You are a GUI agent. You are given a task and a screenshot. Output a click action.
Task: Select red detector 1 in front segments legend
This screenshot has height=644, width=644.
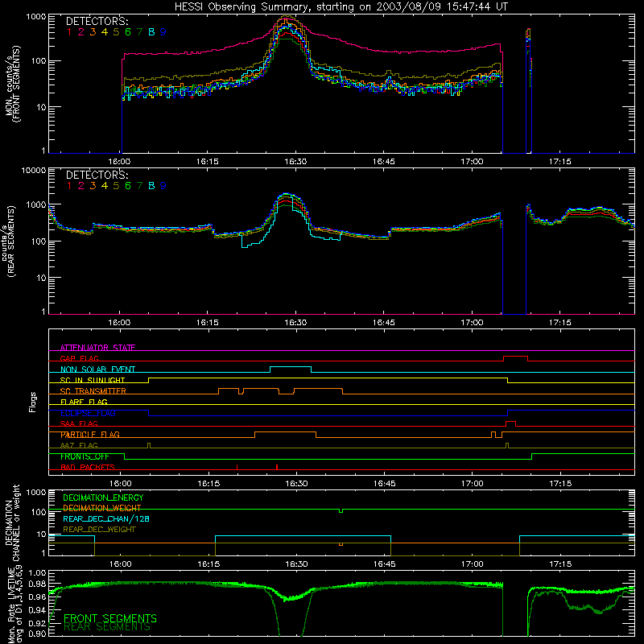point(69,32)
